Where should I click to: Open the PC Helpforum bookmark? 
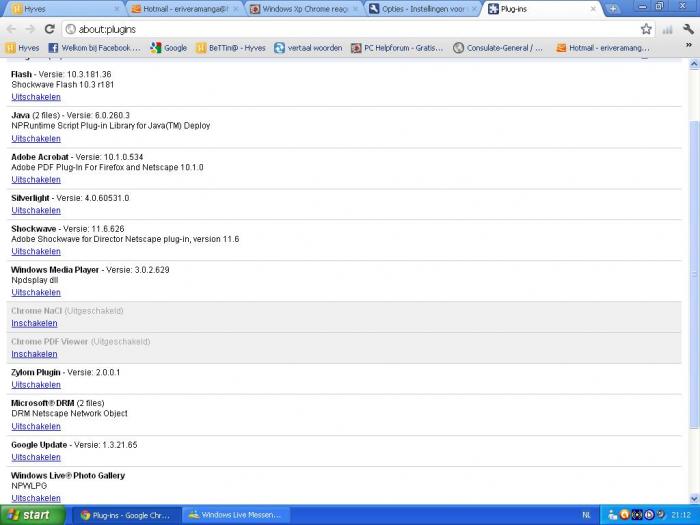397,48
